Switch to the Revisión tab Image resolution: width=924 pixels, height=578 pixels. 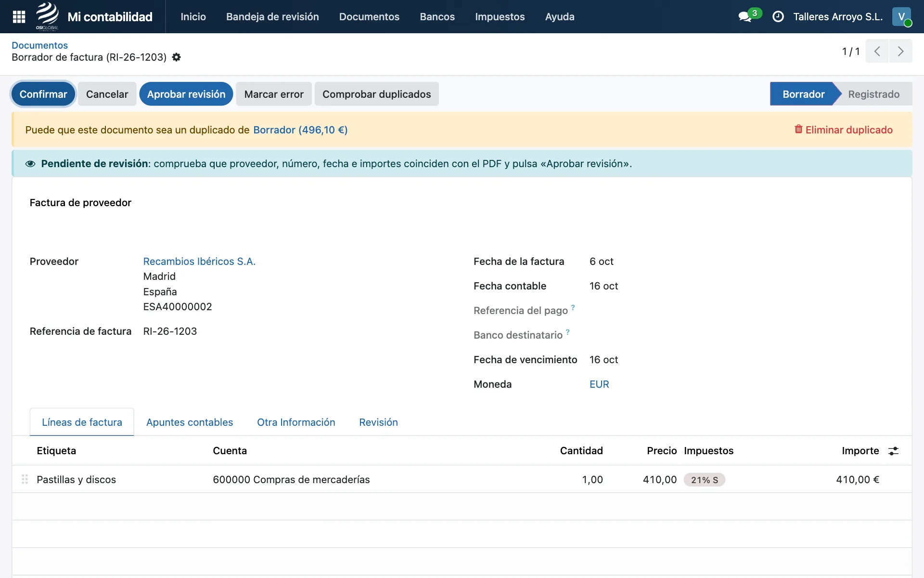(x=378, y=422)
